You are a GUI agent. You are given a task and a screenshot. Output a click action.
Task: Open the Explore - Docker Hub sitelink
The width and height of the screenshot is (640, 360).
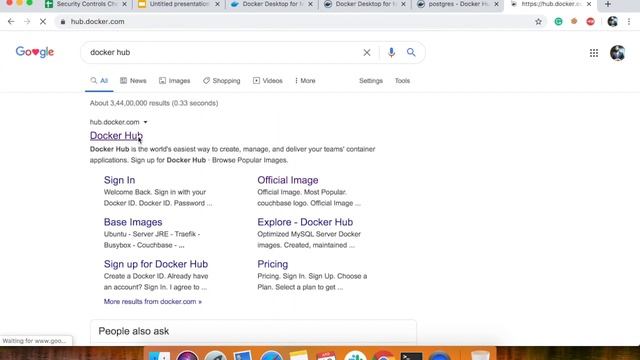pos(305,222)
